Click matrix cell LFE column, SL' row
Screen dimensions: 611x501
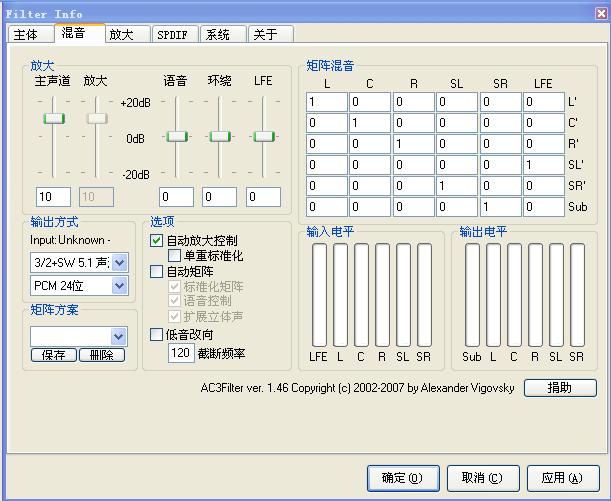(544, 165)
